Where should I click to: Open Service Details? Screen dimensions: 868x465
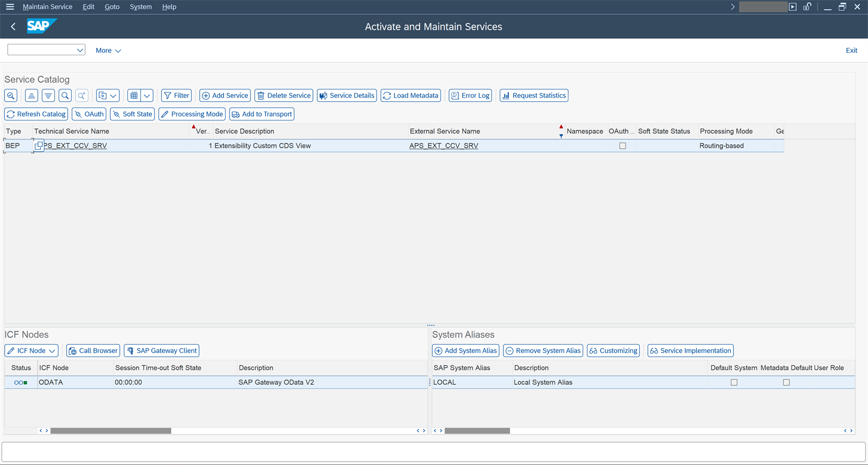coord(347,95)
